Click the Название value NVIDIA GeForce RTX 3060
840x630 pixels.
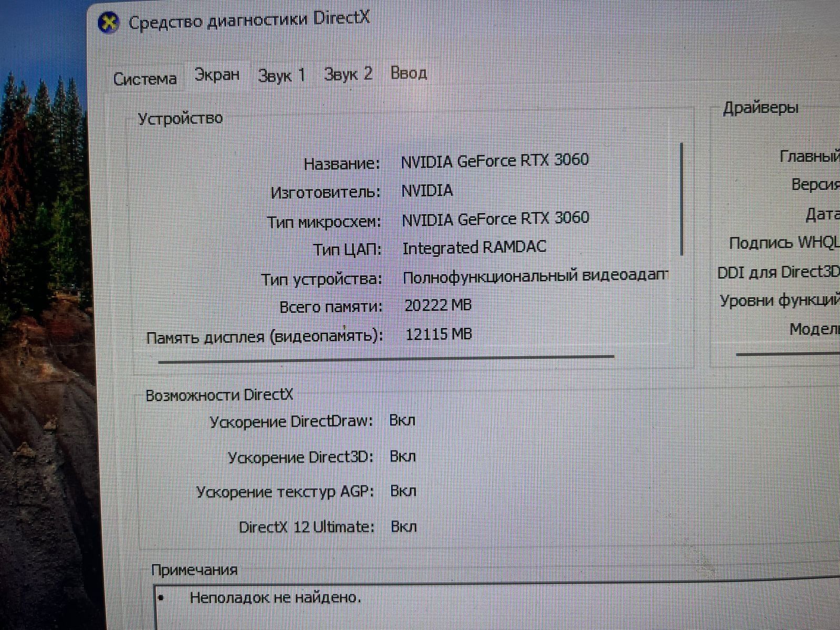495,160
